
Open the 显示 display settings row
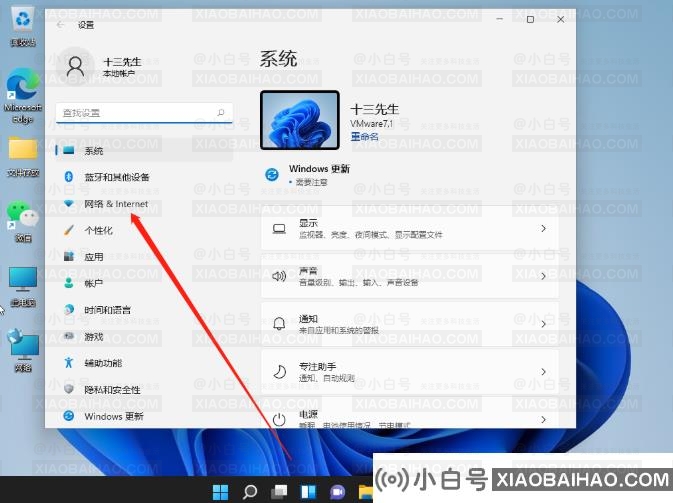pos(410,228)
